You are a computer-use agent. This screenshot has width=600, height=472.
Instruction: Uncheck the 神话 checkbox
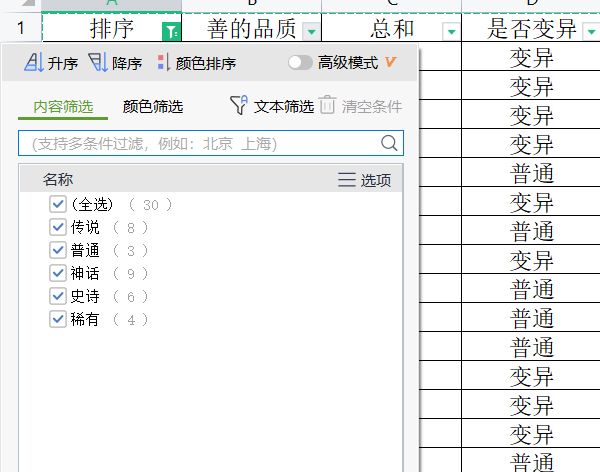click(x=58, y=273)
